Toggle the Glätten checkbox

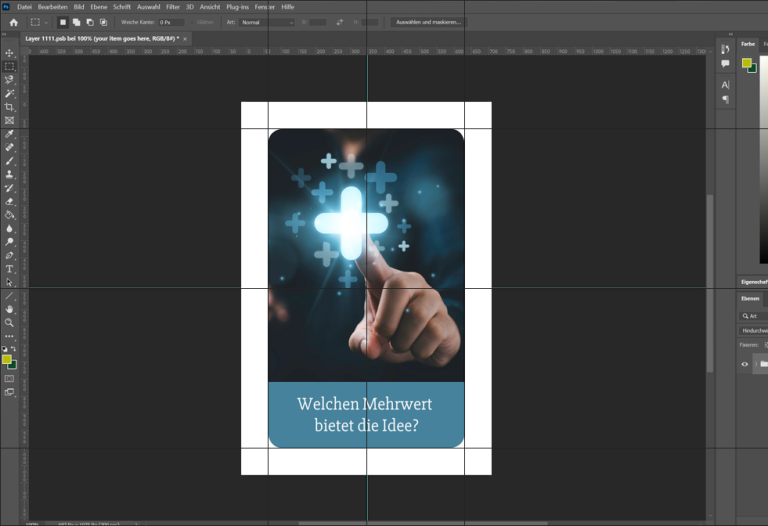coord(193,23)
